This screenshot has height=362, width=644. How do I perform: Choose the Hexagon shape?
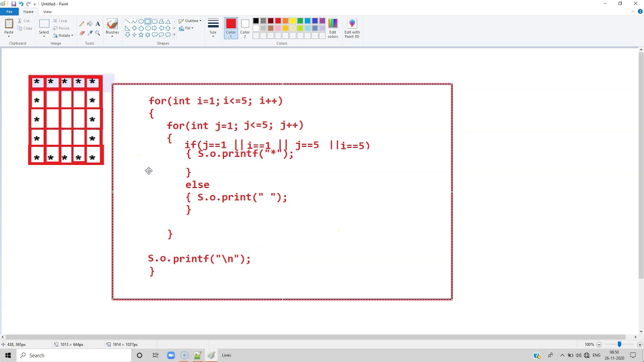coord(148,28)
